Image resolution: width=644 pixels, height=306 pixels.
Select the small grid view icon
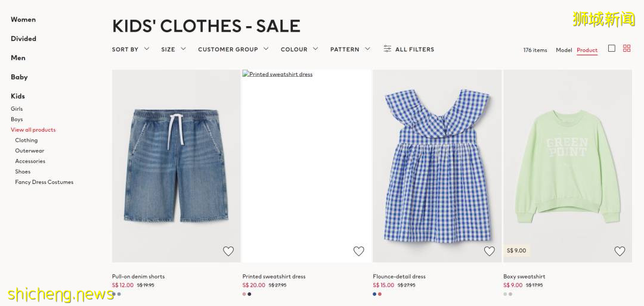pos(627,48)
